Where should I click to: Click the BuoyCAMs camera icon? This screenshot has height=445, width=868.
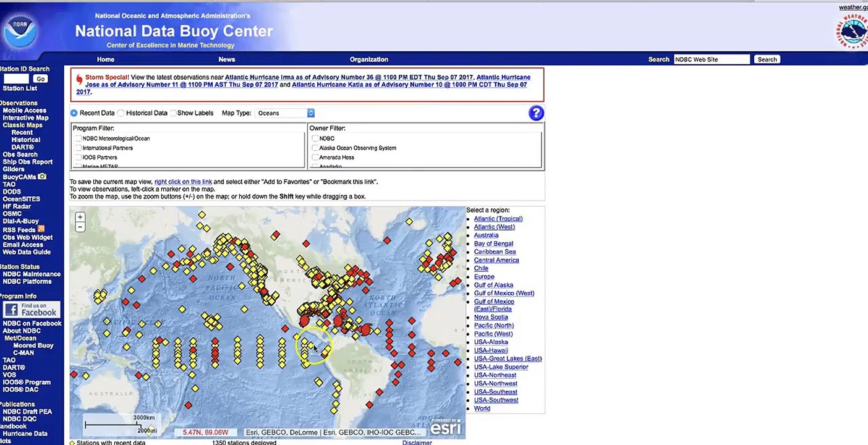42,177
